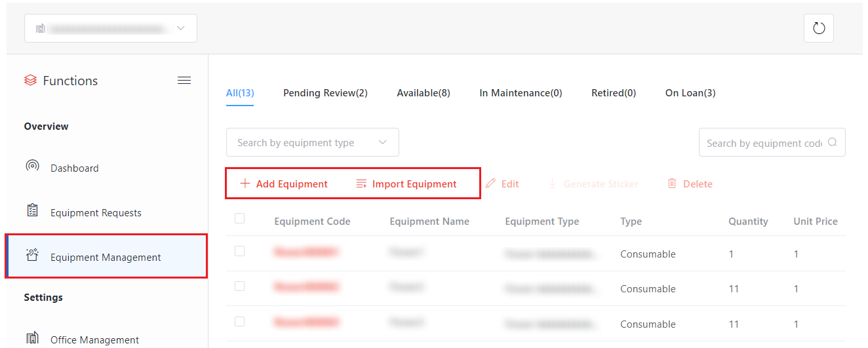Select the All(13) tab
The image size is (868, 348).
[x=240, y=93]
